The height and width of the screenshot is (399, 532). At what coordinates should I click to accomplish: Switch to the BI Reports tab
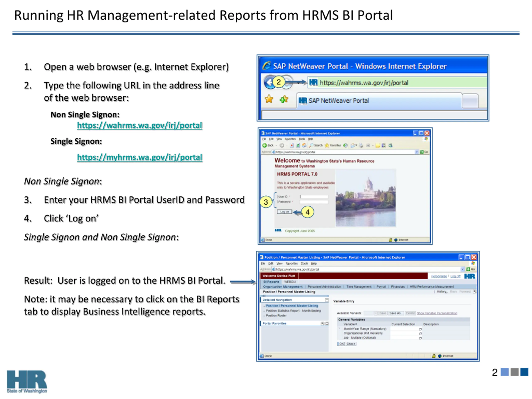point(271,282)
